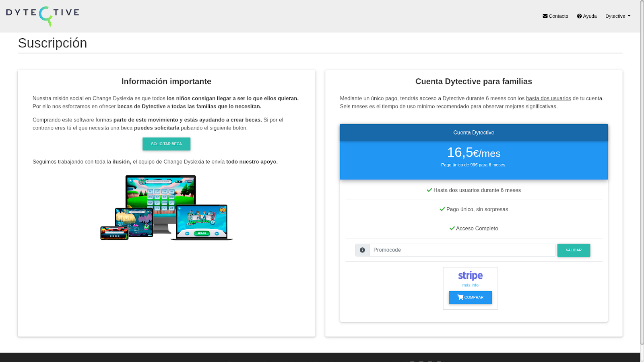Click the 'Suscripción' page heading
This screenshot has width=644, height=362.
tap(53, 43)
